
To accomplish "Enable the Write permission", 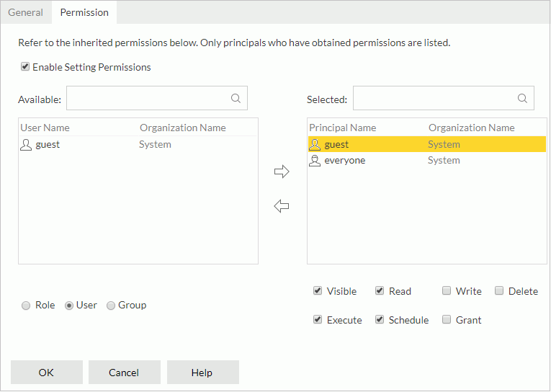I will tap(447, 290).
